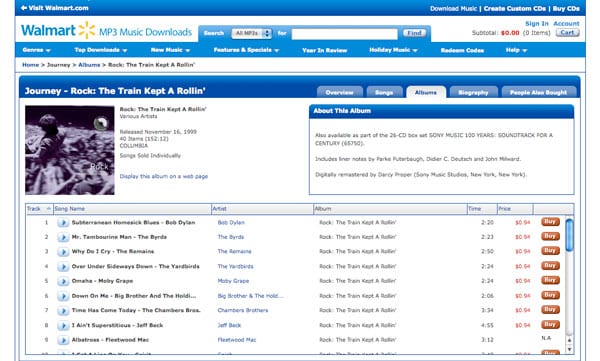
Task: Click the Buy CDs link
Action: (x=566, y=8)
